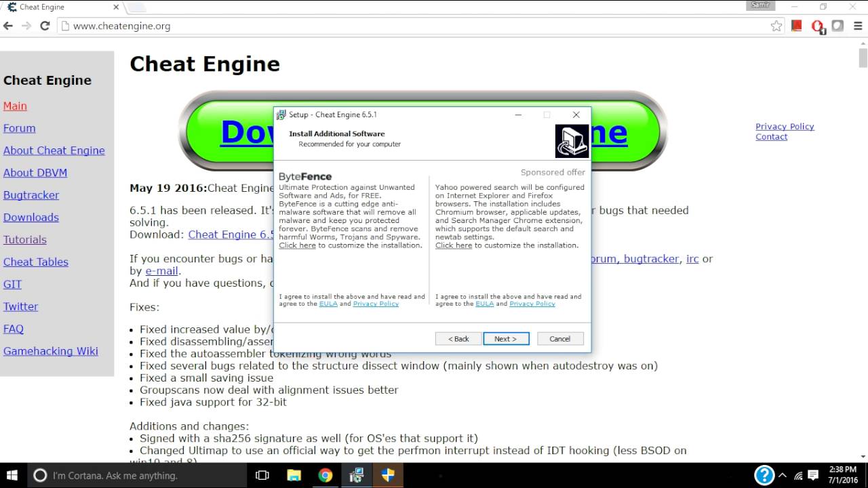This screenshot has width=868, height=488.
Task: Open the Bugtracker sidebar link
Action: point(31,195)
